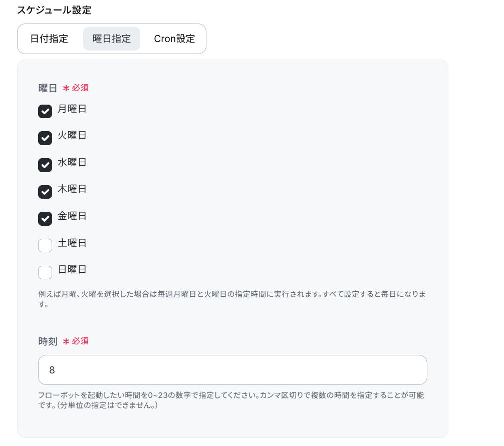The width and height of the screenshot is (504, 446).
Task: Click the 日曜日 label text
Action: 72,270
